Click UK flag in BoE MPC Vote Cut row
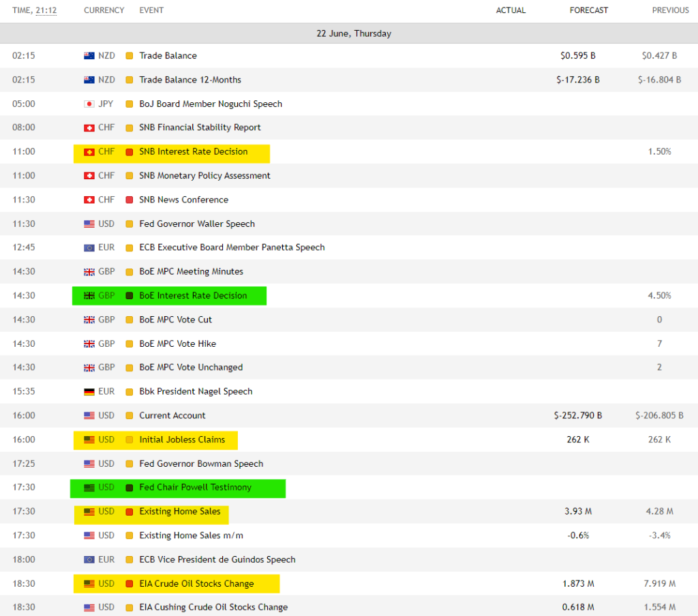Viewport: 698px width, 616px height. tap(89, 320)
